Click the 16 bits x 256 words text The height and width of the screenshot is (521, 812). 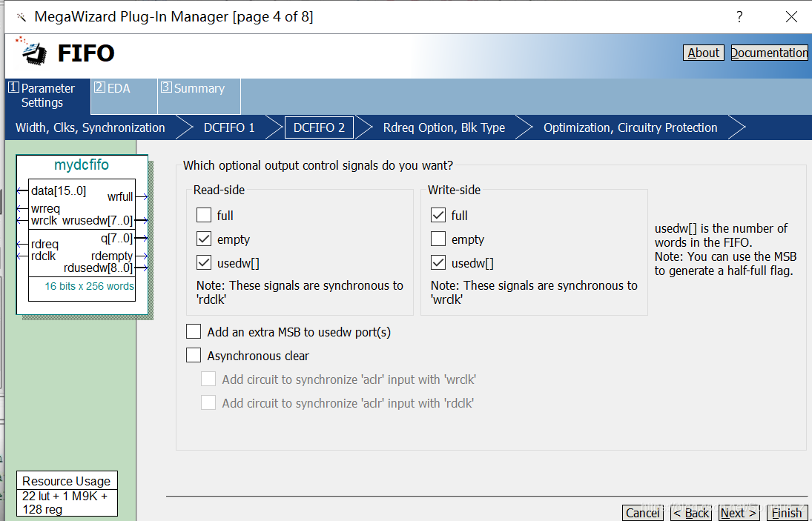point(89,286)
